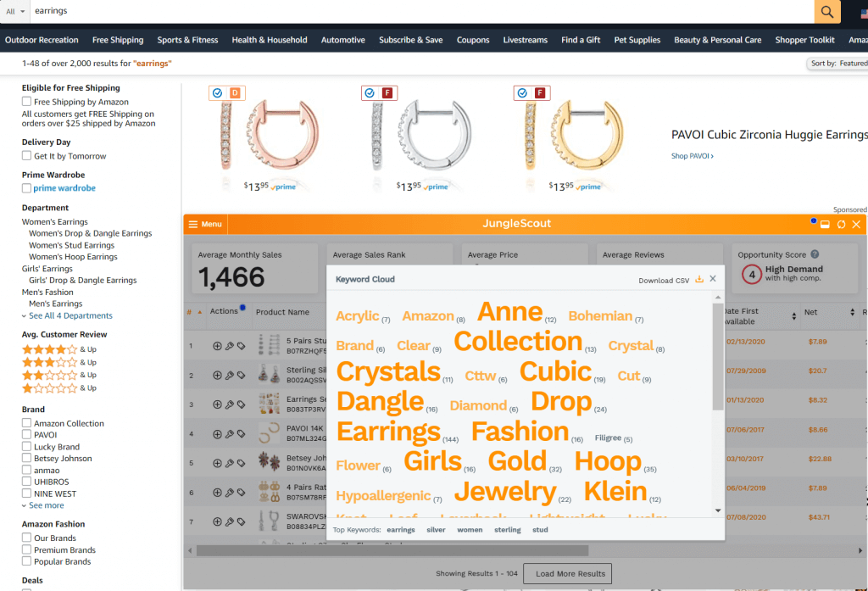Close the Keyword Cloud popup

point(713,279)
